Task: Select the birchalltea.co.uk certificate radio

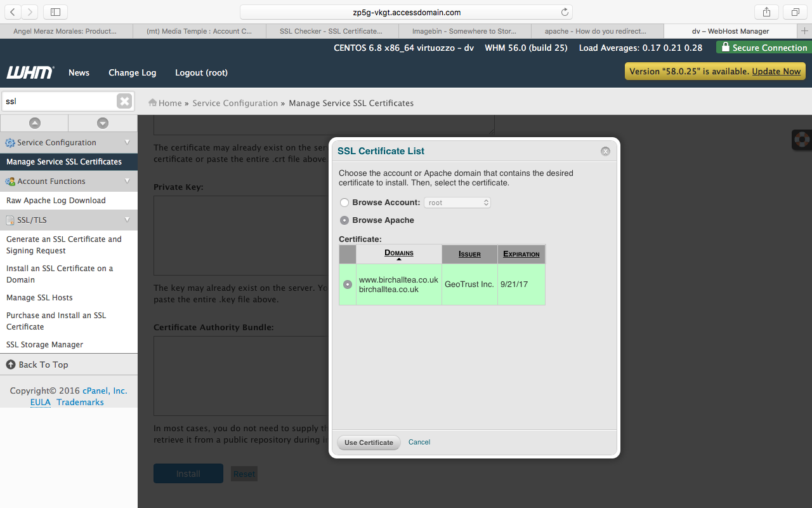Action: click(x=348, y=284)
